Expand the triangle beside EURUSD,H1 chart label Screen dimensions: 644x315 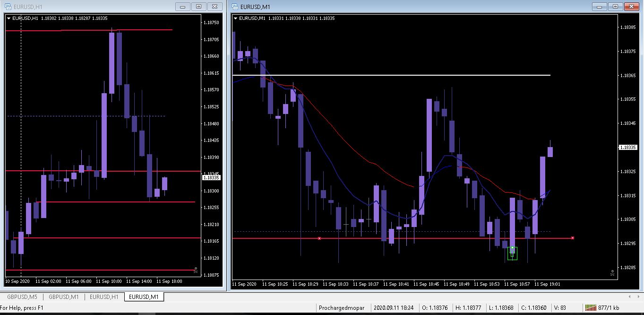point(9,18)
